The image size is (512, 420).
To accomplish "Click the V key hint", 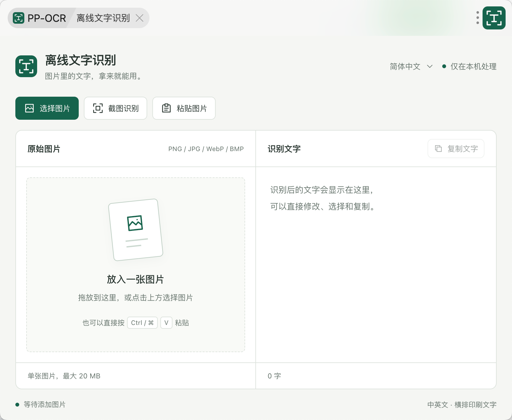I will 166,323.
